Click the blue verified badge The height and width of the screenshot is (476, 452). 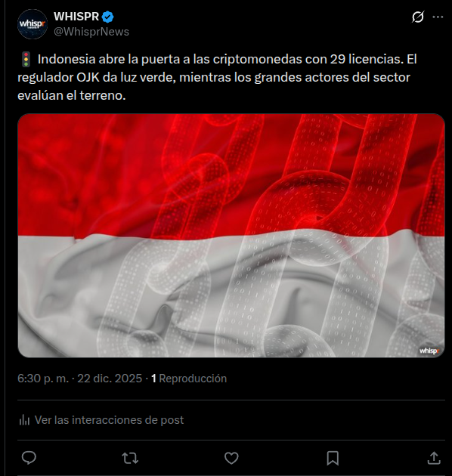(x=107, y=17)
